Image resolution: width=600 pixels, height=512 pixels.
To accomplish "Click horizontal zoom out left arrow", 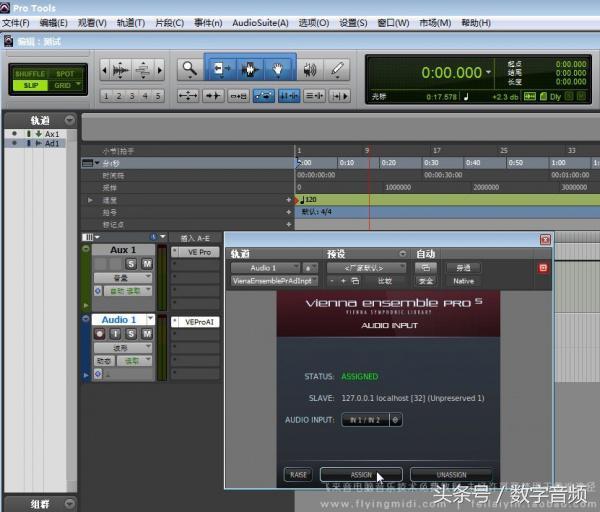I will tap(104, 70).
